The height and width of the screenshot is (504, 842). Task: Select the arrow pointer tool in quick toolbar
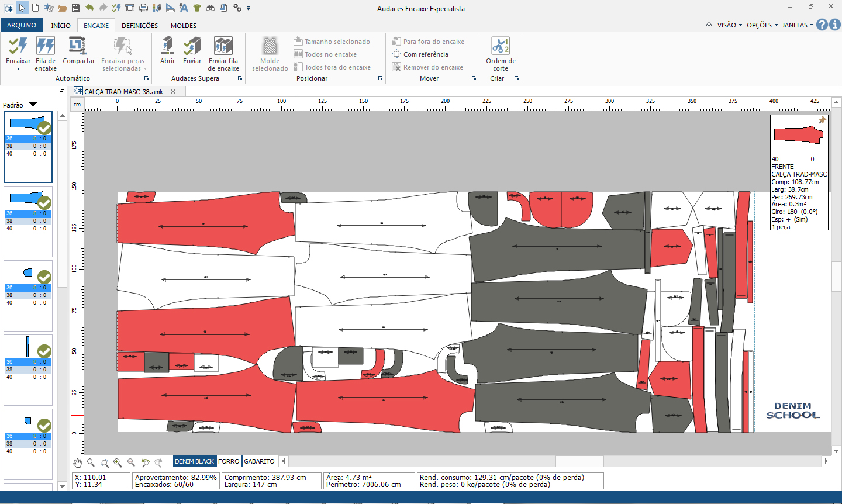click(22, 8)
